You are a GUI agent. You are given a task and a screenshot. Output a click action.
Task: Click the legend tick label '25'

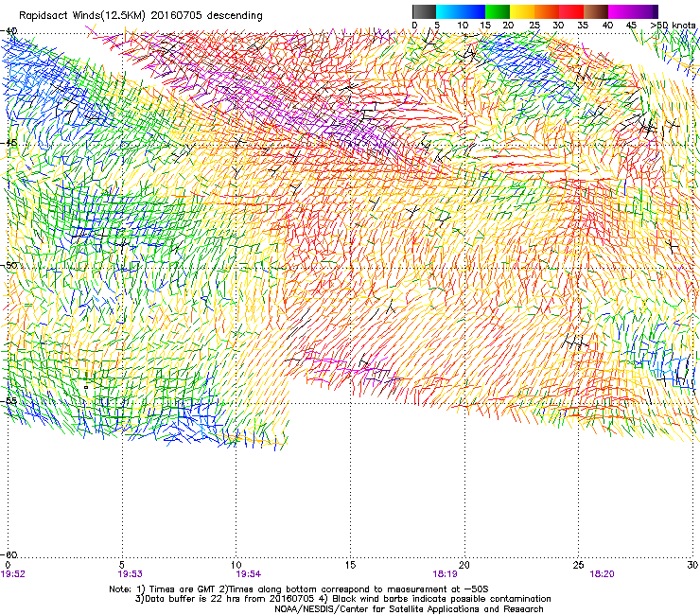pyautogui.click(x=534, y=25)
